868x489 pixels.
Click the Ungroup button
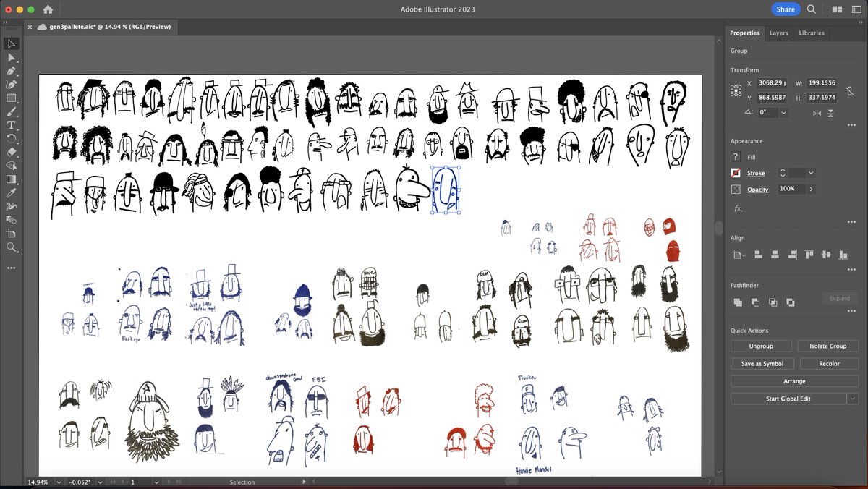(761, 346)
